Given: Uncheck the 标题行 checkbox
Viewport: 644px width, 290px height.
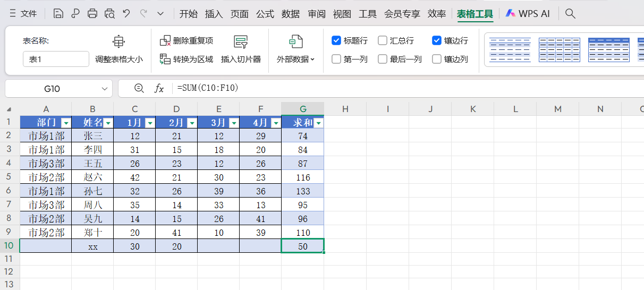Looking at the screenshot, I should point(336,40).
